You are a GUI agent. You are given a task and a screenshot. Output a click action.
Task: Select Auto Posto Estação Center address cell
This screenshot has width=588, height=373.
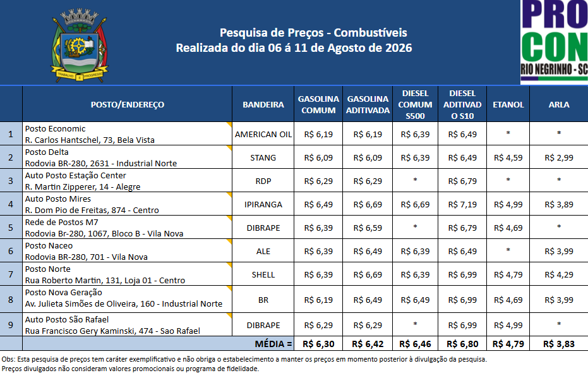tap(127, 181)
